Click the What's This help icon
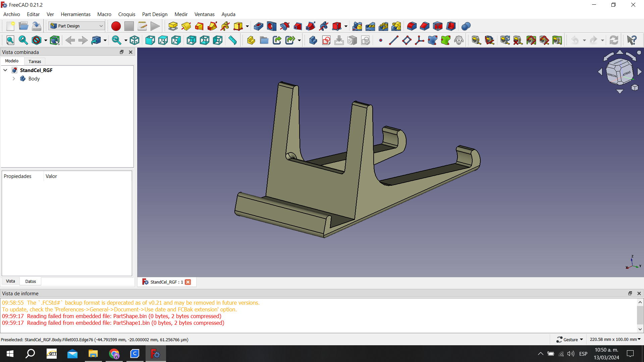644x362 pixels. coord(632,40)
